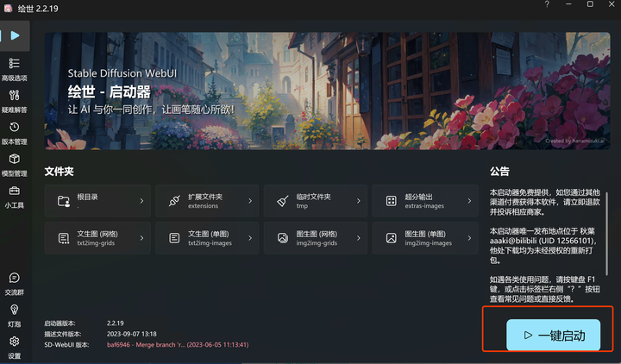621x364 pixels.
Task: Open the 临时文件夹 tmp folder entry
Action: point(316,201)
